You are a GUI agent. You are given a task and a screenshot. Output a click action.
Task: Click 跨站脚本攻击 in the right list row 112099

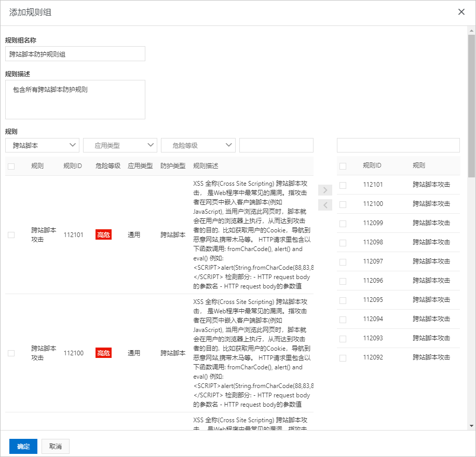click(431, 223)
